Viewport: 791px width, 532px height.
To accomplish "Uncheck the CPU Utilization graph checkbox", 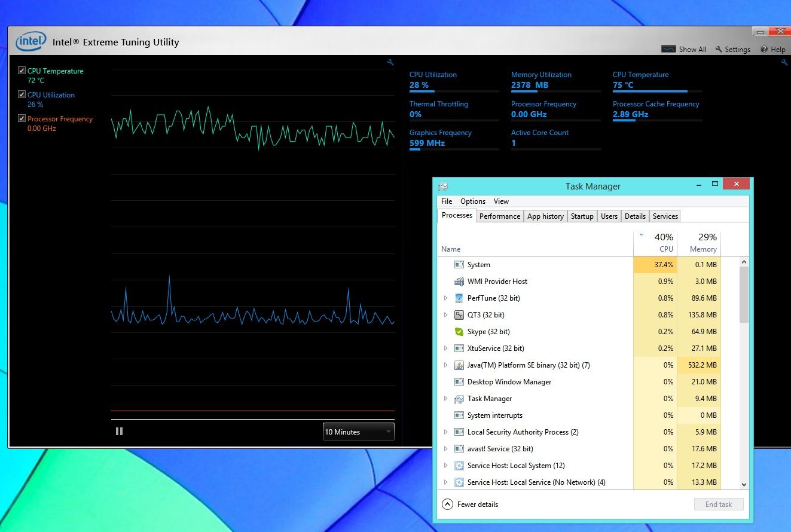I will pos(22,94).
